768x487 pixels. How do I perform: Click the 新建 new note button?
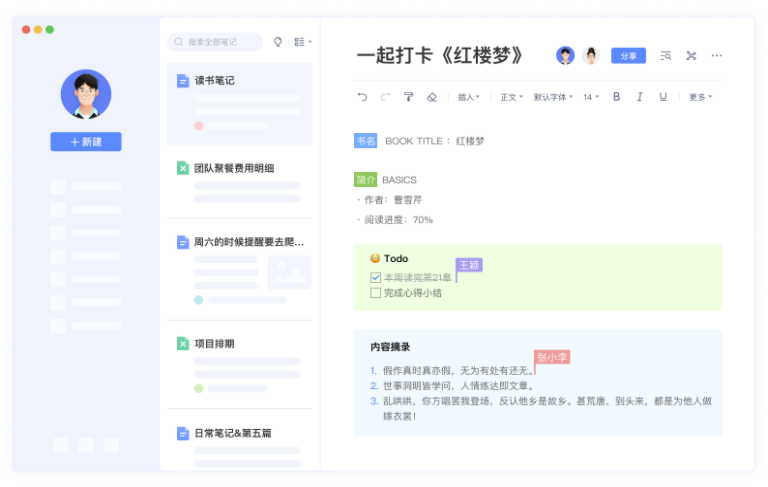[86, 142]
